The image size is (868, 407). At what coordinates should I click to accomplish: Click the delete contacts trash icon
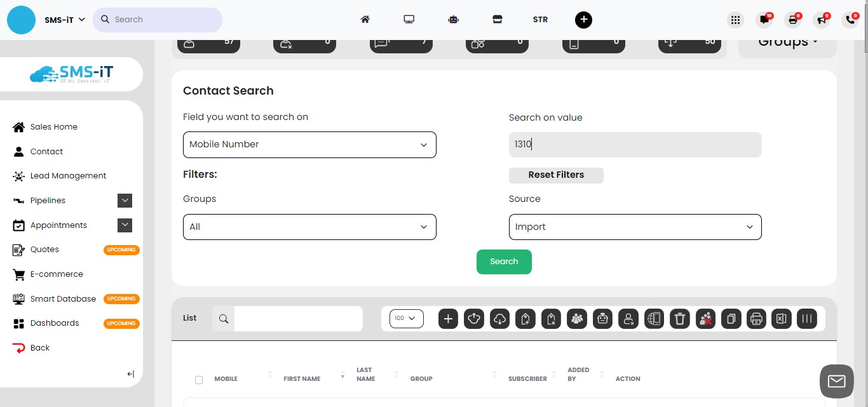click(x=680, y=319)
